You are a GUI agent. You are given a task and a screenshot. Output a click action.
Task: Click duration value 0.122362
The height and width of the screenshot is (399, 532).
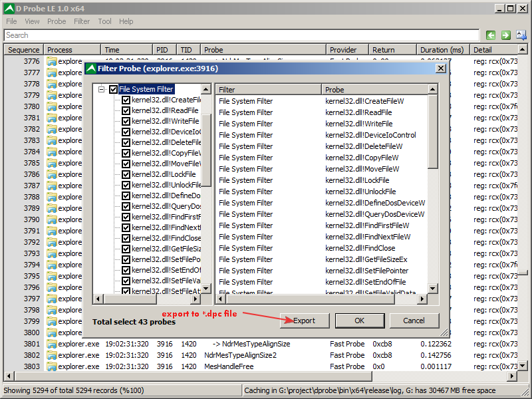[x=436, y=344]
